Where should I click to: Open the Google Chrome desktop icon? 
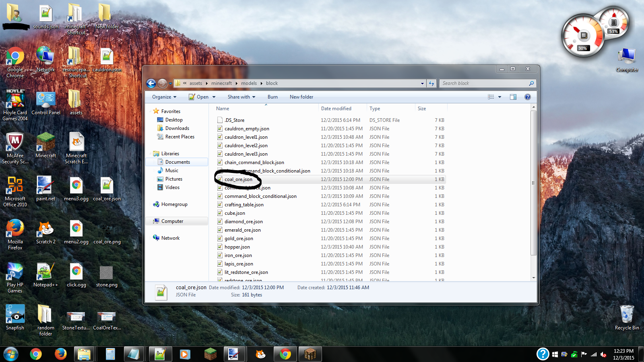coord(15,58)
